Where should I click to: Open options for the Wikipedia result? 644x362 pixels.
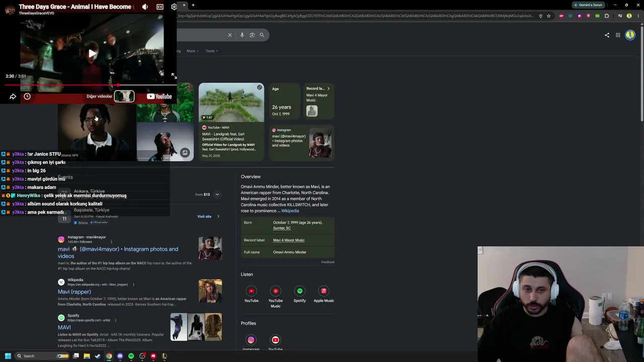[x=133, y=285]
